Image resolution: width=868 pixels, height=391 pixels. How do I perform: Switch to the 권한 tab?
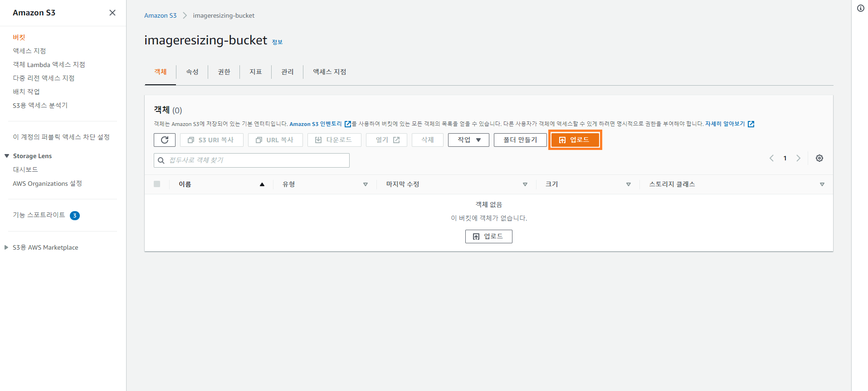[224, 72]
